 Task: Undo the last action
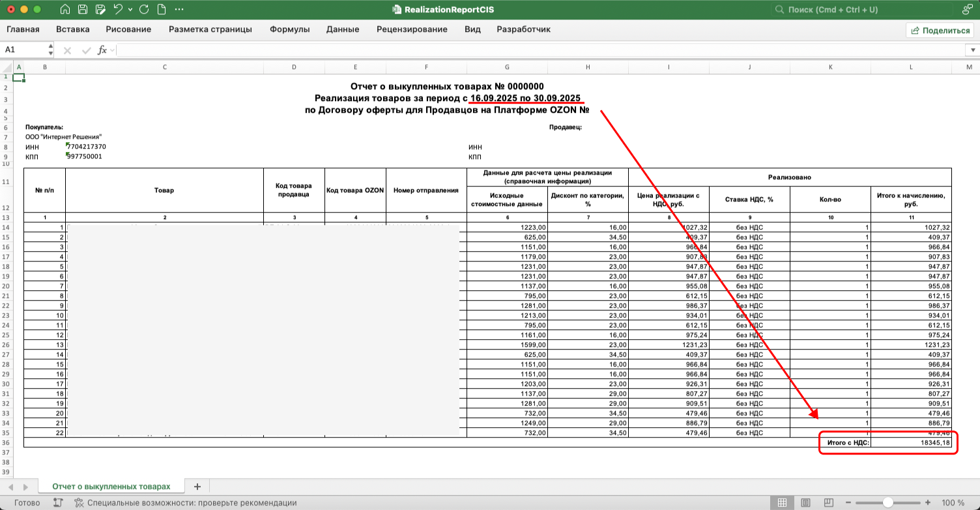click(x=118, y=10)
